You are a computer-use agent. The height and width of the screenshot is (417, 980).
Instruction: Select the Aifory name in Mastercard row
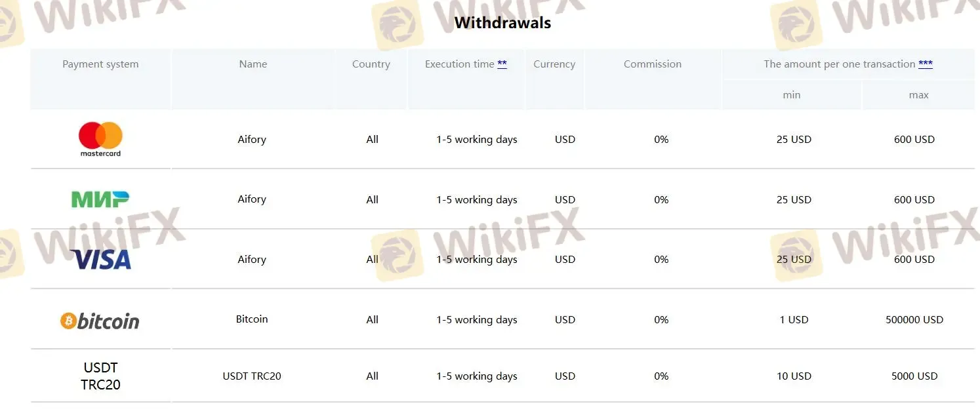click(252, 140)
